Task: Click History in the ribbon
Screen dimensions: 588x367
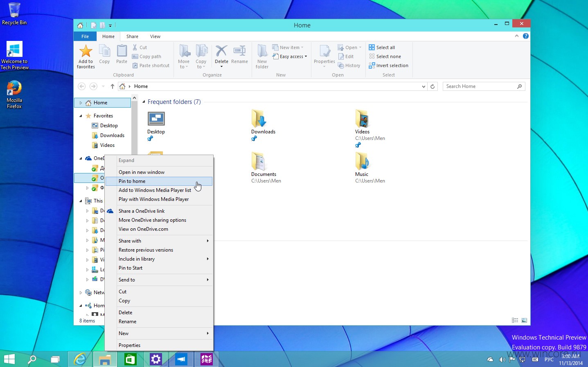Action: [x=349, y=65]
